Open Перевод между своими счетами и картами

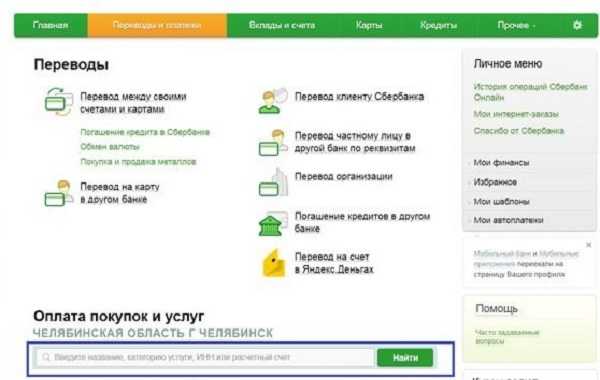(133, 103)
